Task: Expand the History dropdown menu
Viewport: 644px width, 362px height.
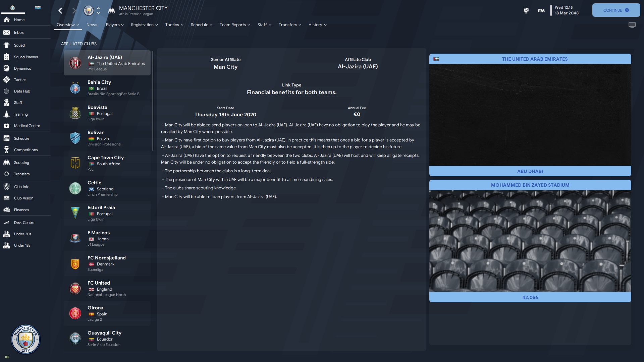Action: click(317, 25)
